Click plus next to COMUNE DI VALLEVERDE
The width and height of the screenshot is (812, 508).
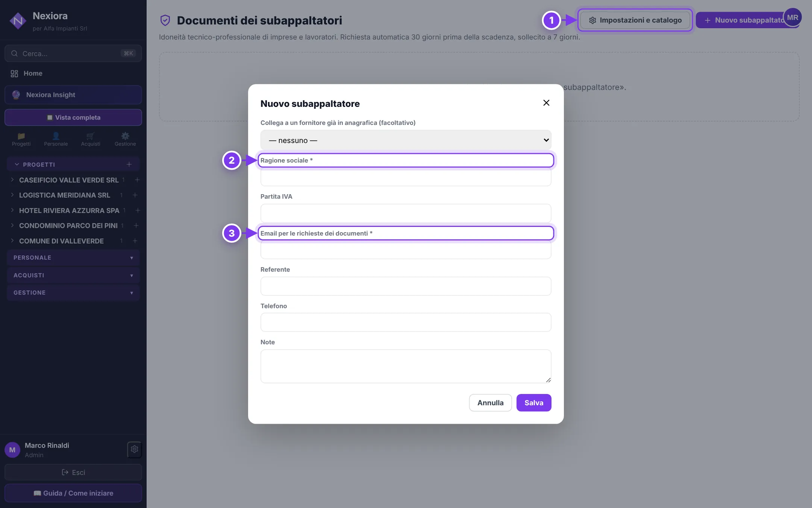[135, 241]
